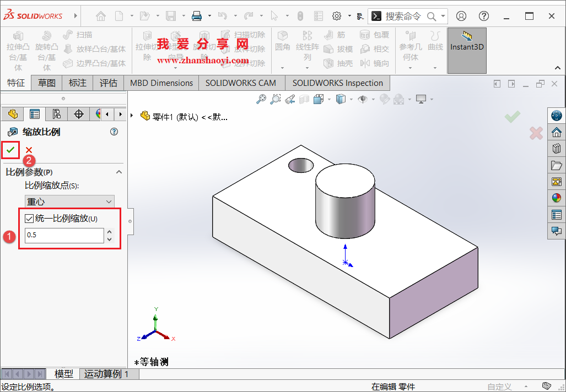Open the SOLIDWORKS Forum task pane icon
Image resolution: width=566 pixels, height=392 pixels.
point(557,231)
